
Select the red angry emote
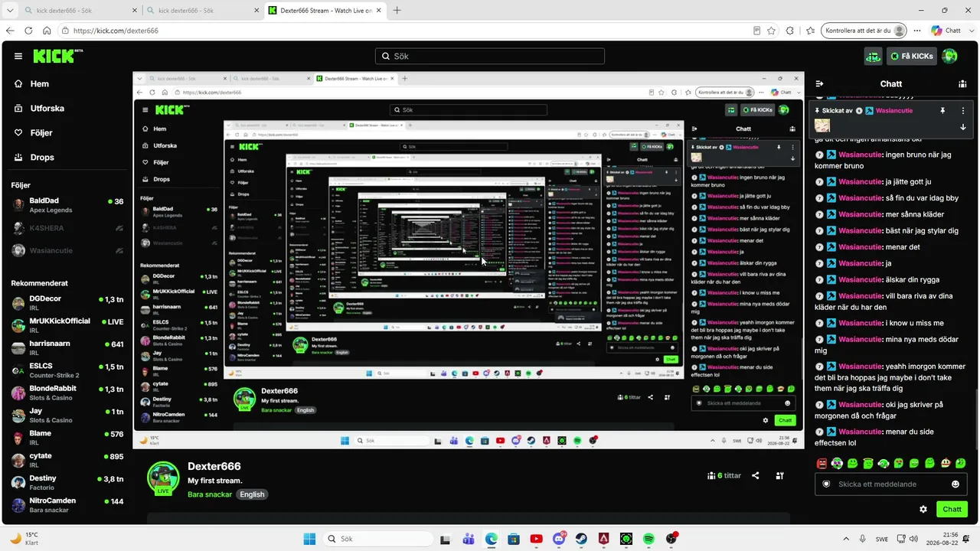point(822,463)
